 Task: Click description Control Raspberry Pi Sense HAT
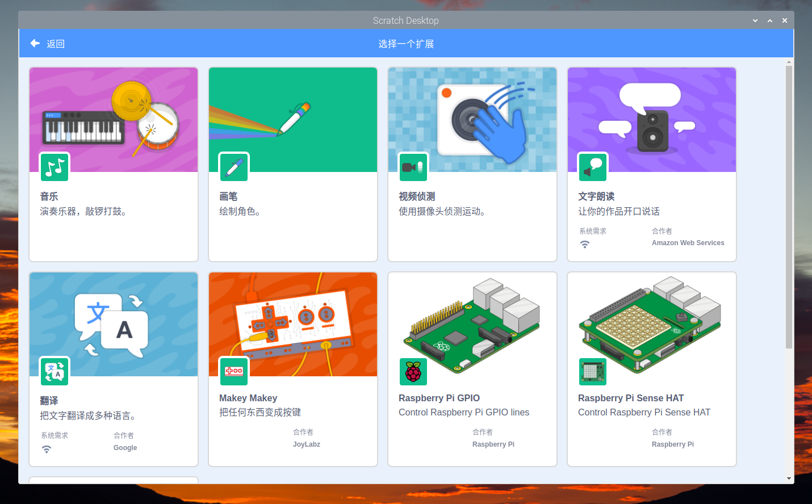click(x=644, y=412)
